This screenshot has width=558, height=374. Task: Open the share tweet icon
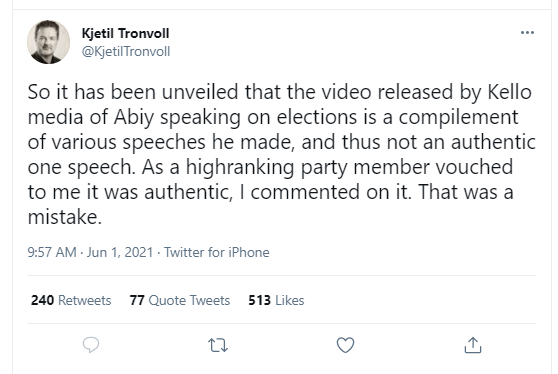click(473, 345)
